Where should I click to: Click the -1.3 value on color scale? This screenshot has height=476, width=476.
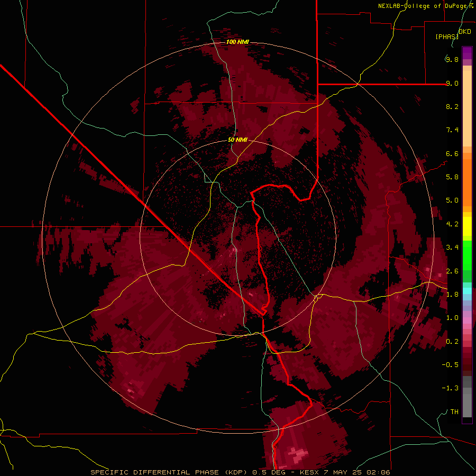[x=450, y=388]
